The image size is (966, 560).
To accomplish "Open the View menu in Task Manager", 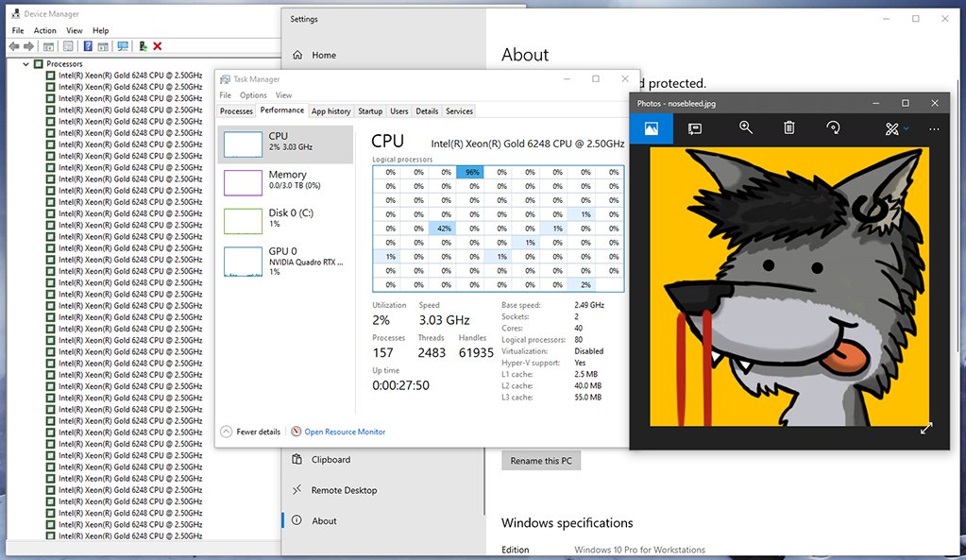I will tap(283, 94).
